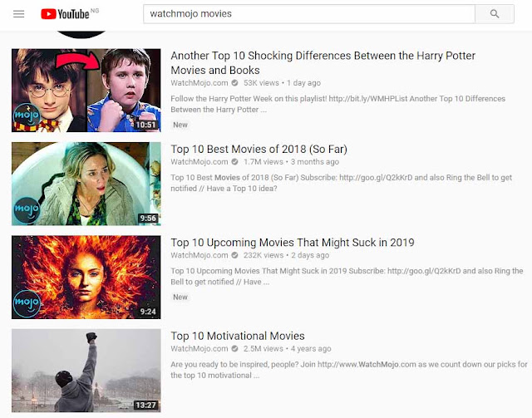Click mojo logo on Best Movies 2018 thumbnail

point(27,210)
